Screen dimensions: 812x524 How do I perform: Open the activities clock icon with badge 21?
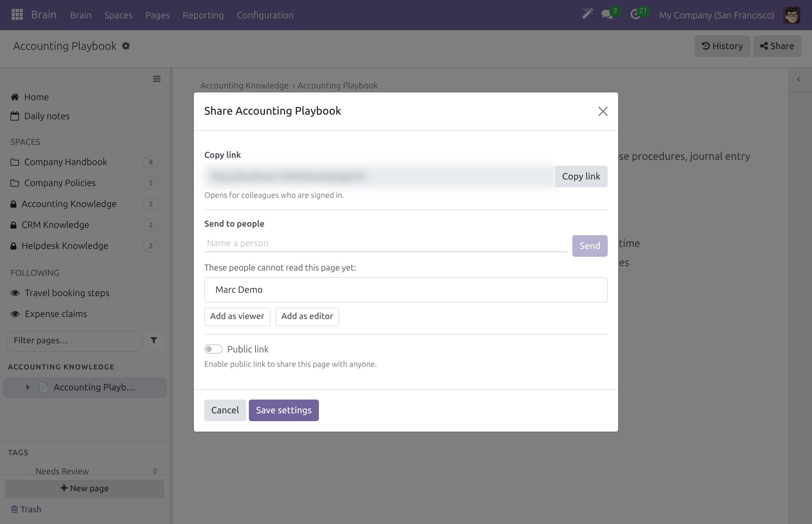coord(636,15)
